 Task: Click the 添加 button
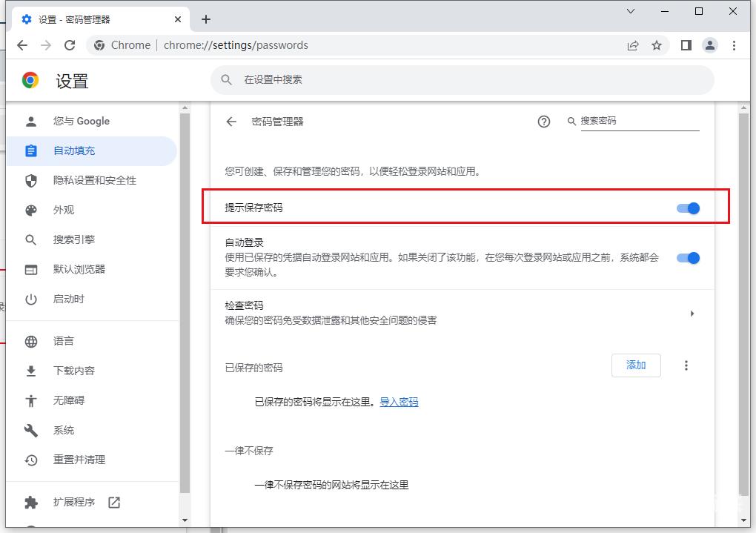click(x=636, y=365)
